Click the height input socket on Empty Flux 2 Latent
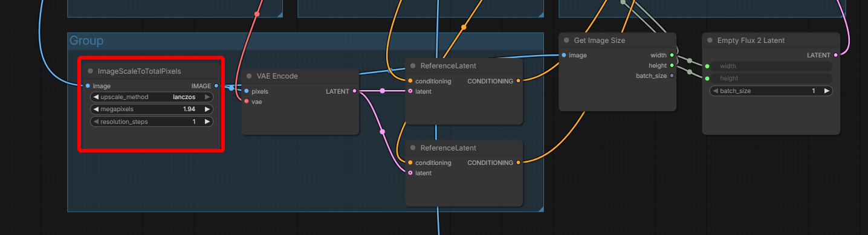 click(707, 78)
